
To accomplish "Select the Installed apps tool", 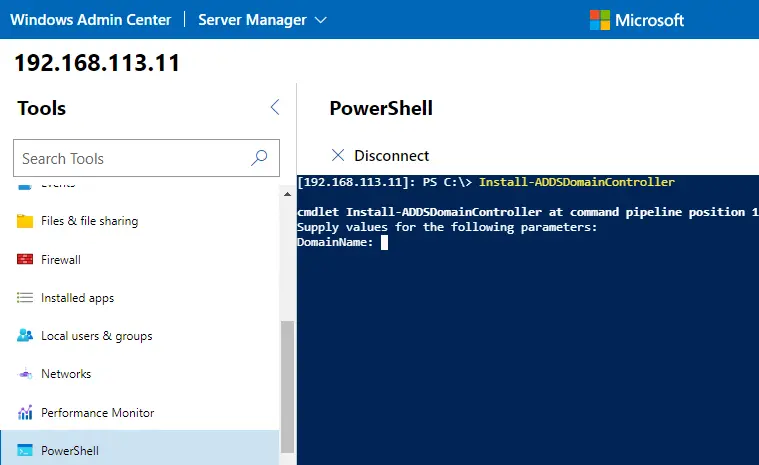I will (139, 298).
